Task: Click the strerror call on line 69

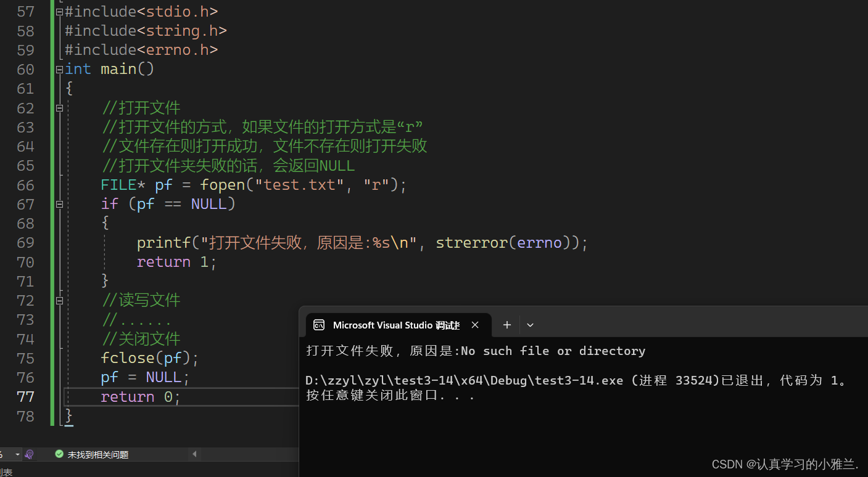Action: 471,243
